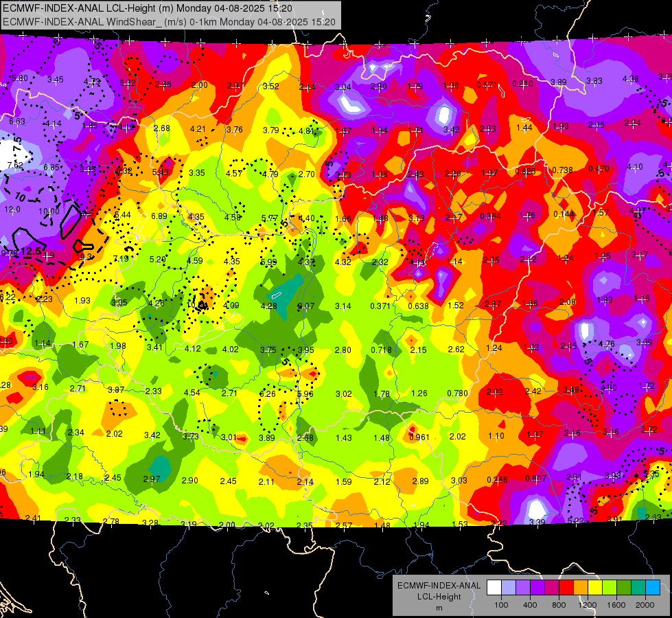Click the grid value 0.470
This screenshot has width=672, height=618.
click(x=599, y=168)
